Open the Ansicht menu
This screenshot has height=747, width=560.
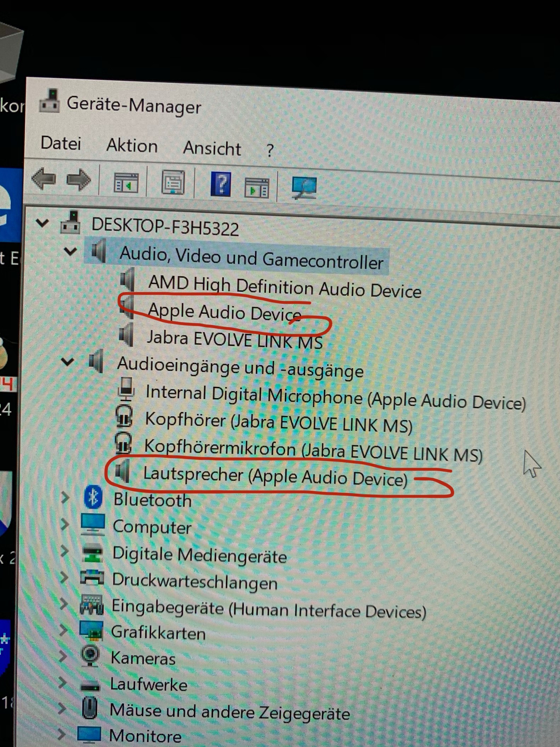pyautogui.click(x=212, y=148)
